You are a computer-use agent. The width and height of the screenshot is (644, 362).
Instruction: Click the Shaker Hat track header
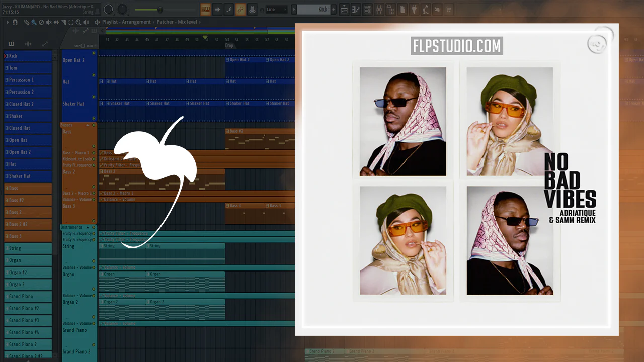click(79, 111)
